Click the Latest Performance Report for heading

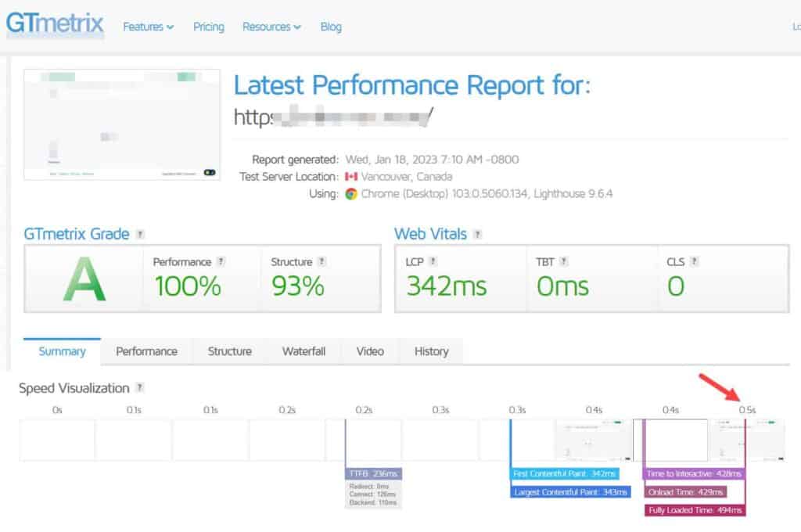click(x=411, y=84)
